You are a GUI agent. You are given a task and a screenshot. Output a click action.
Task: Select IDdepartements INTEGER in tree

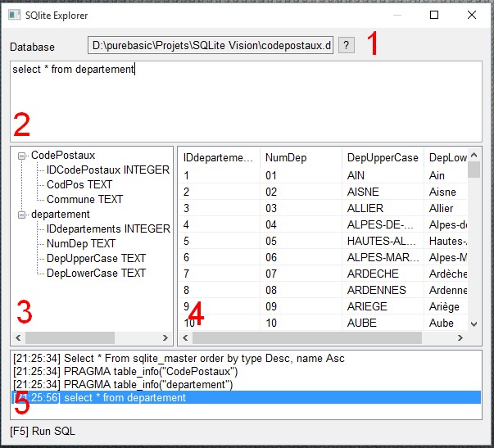(x=108, y=229)
